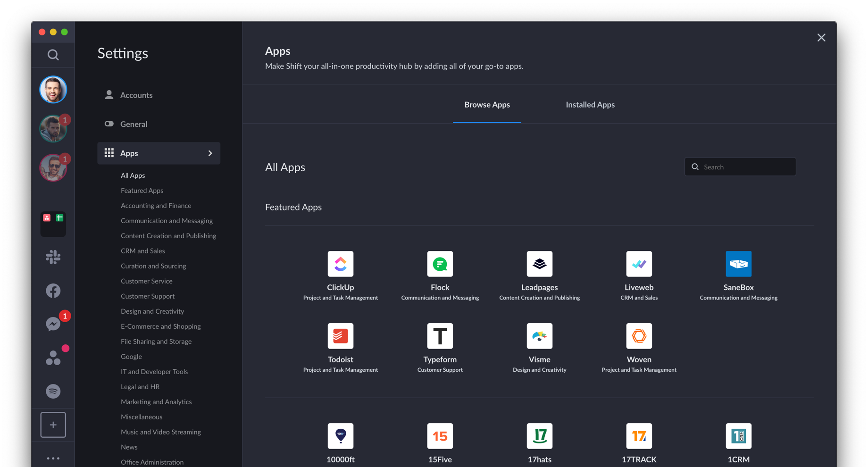Select the Todoist app icon
Viewport: 868px width, 467px height.
click(340, 336)
